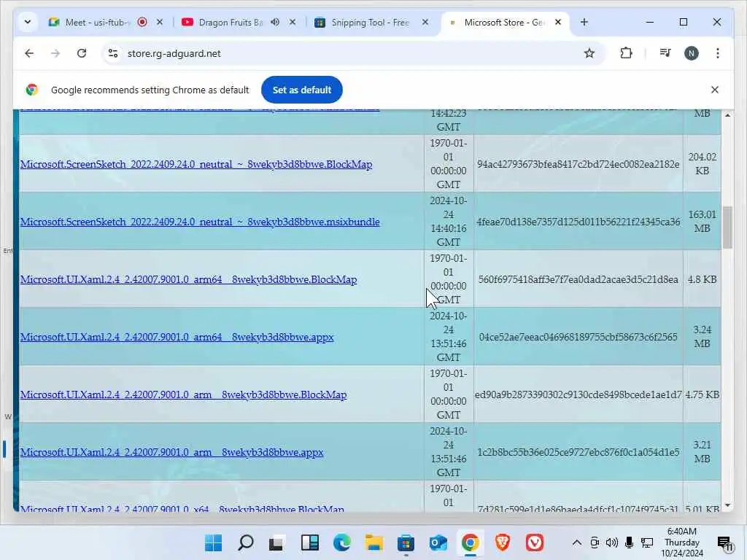This screenshot has height=560, width=747.
Task: Click the vertical scrollbar thumb
Action: pos(727,227)
